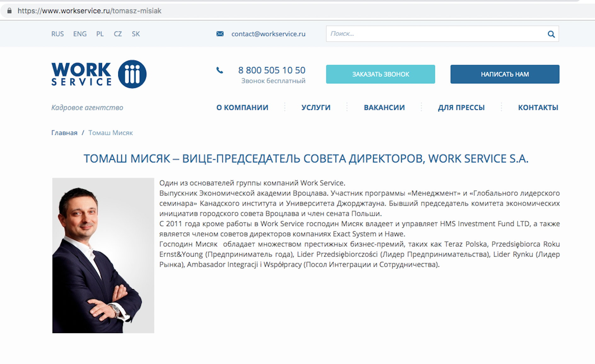
Task: Click the Кадровое агентство tagline
Action: [x=87, y=108]
